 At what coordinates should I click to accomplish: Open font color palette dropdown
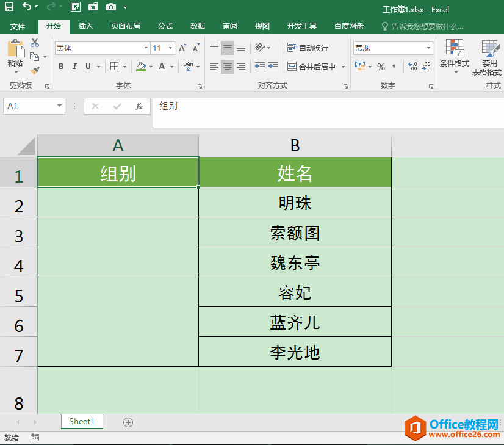[172, 67]
